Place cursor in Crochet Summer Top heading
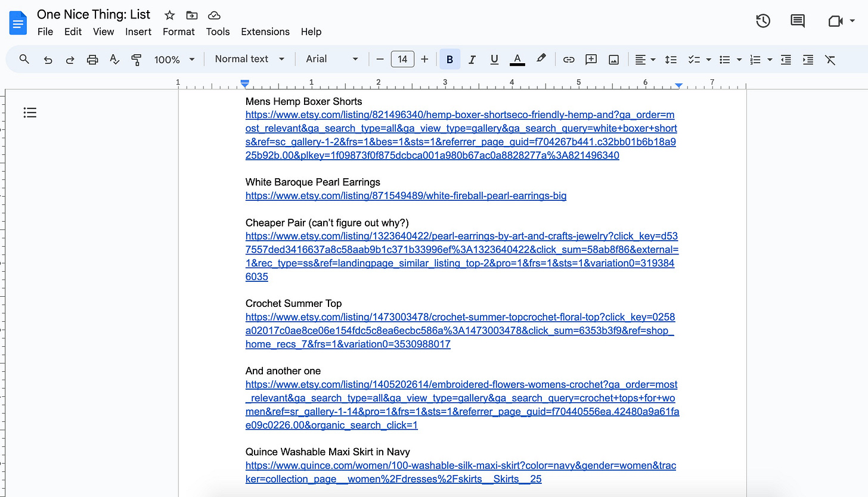Image resolution: width=868 pixels, height=497 pixels. click(x=293, y=303)
